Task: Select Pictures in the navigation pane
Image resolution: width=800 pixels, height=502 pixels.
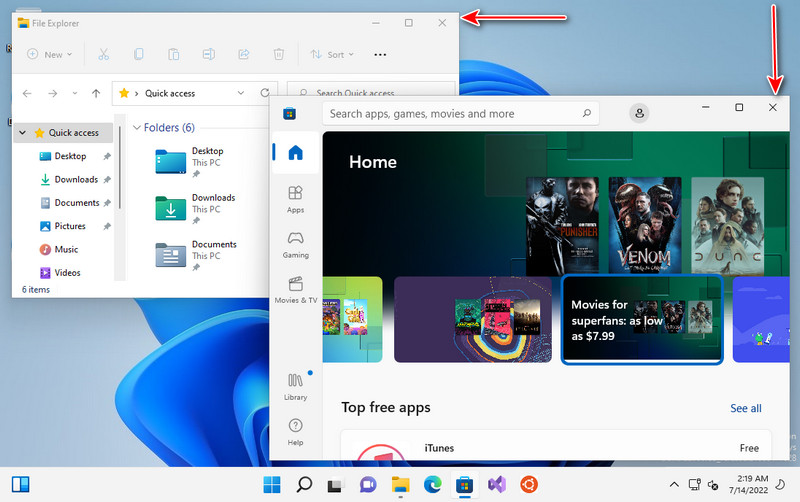Action: coord(70,226)
